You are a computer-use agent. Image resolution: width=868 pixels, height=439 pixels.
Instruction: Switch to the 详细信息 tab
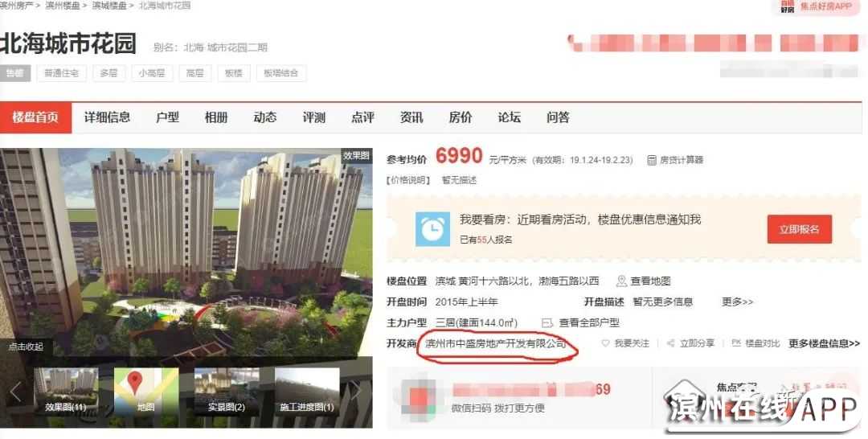coord(108,117)
